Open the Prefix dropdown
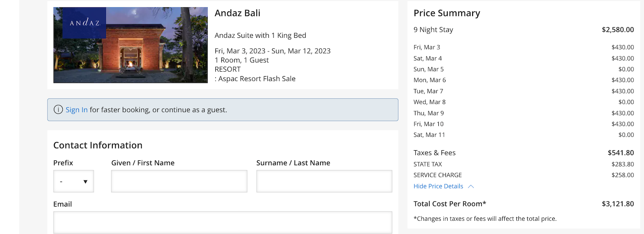 73,181
